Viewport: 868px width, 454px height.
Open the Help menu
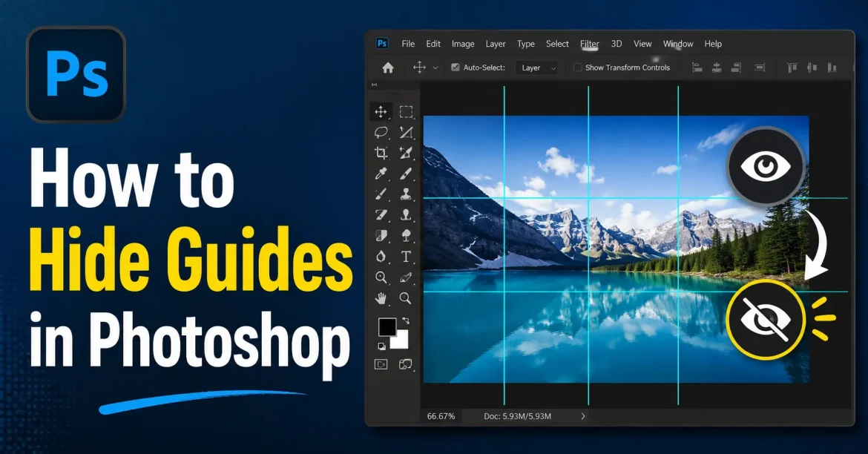coord(713,44)
